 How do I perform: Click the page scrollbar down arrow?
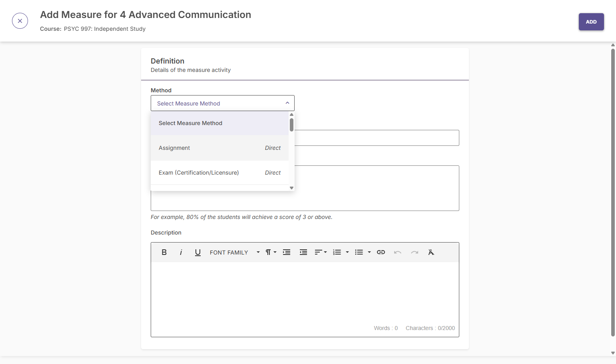click(x=613, y=353)
